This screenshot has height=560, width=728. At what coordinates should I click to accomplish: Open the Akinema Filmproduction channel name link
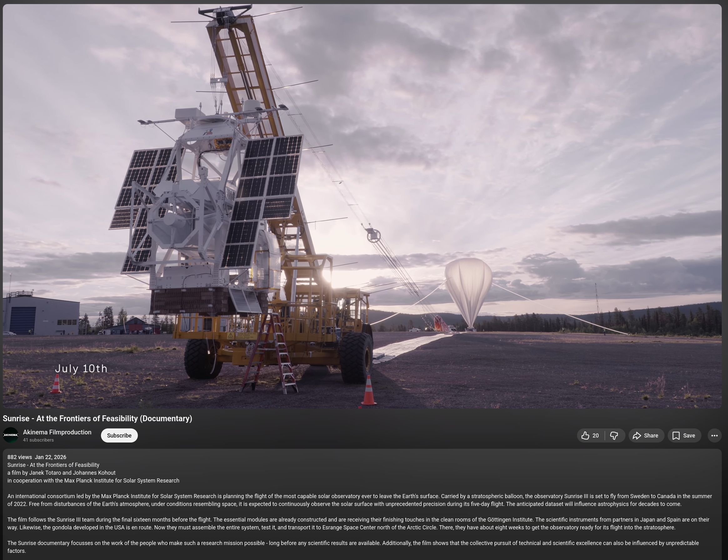click(x=57, y=432)
